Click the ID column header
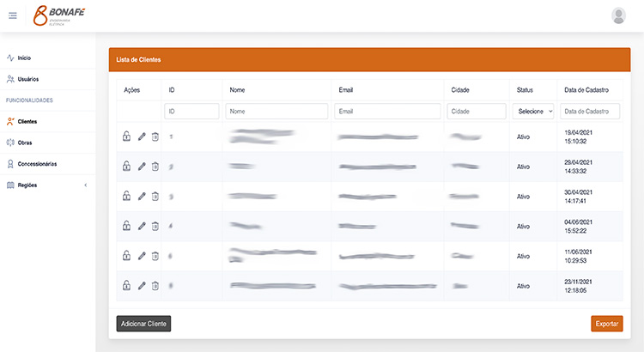Image resolution: width=644 pixels, height=352 pixels. (172, 90)
